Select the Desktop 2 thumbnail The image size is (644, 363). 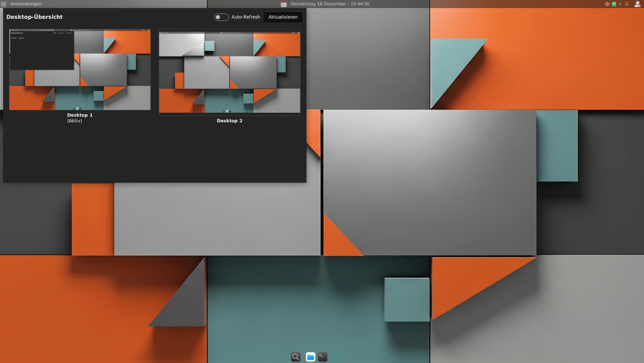230,71
